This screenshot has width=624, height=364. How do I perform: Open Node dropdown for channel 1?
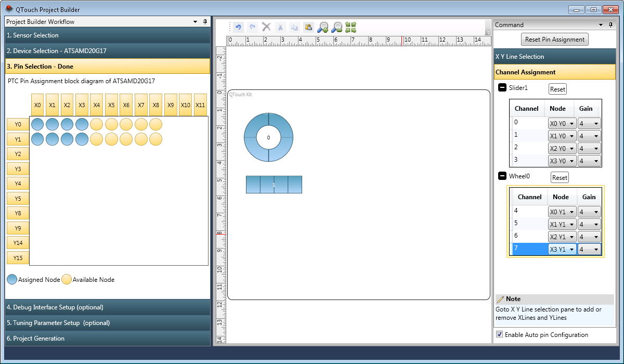pyautogui.click(x=562, y=136)
